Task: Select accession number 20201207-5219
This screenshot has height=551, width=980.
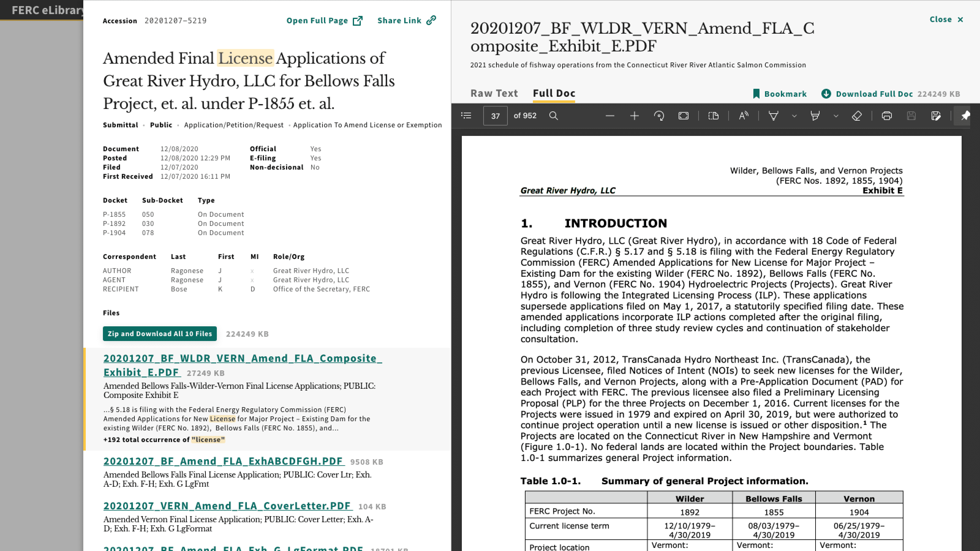Action: click(175, 21)
